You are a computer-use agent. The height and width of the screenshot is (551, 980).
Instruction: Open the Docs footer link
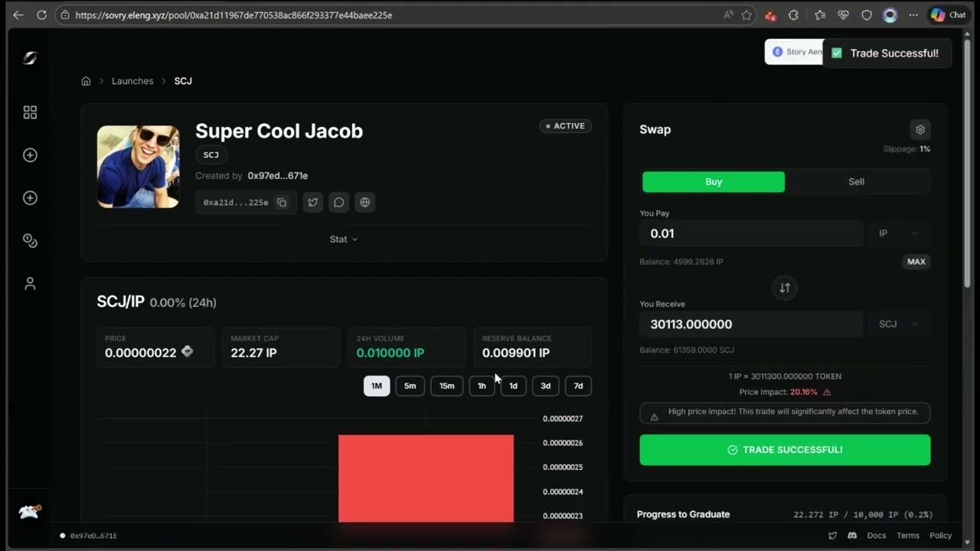coord(877,536)
